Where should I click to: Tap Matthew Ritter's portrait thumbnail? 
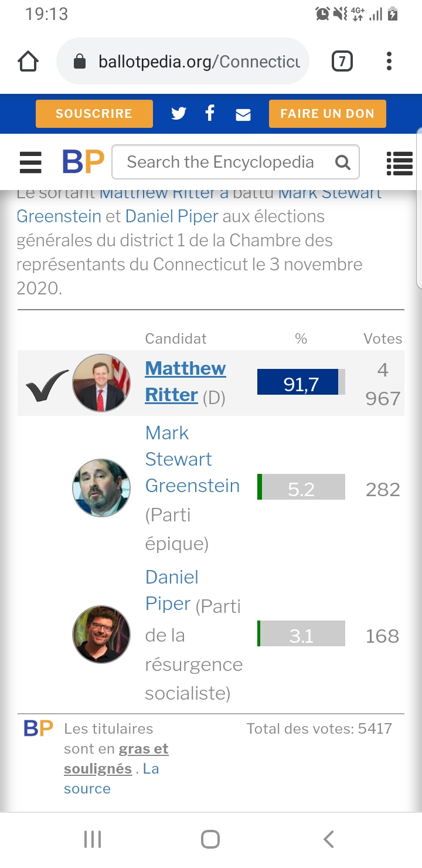[x=101, y=383]
